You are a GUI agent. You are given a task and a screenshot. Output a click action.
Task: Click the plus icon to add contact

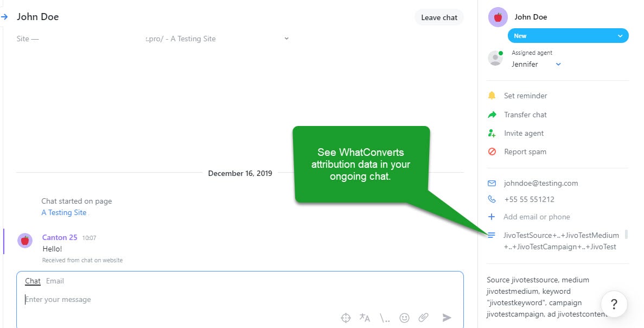click(x=491, y=217)
